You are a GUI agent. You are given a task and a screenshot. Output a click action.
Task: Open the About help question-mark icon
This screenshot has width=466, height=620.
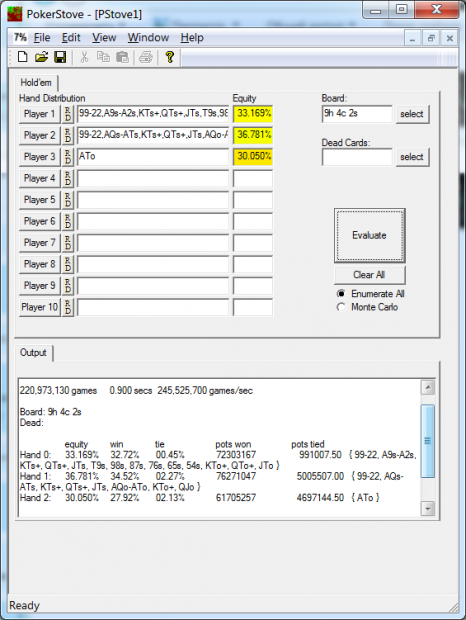(170, 57)
